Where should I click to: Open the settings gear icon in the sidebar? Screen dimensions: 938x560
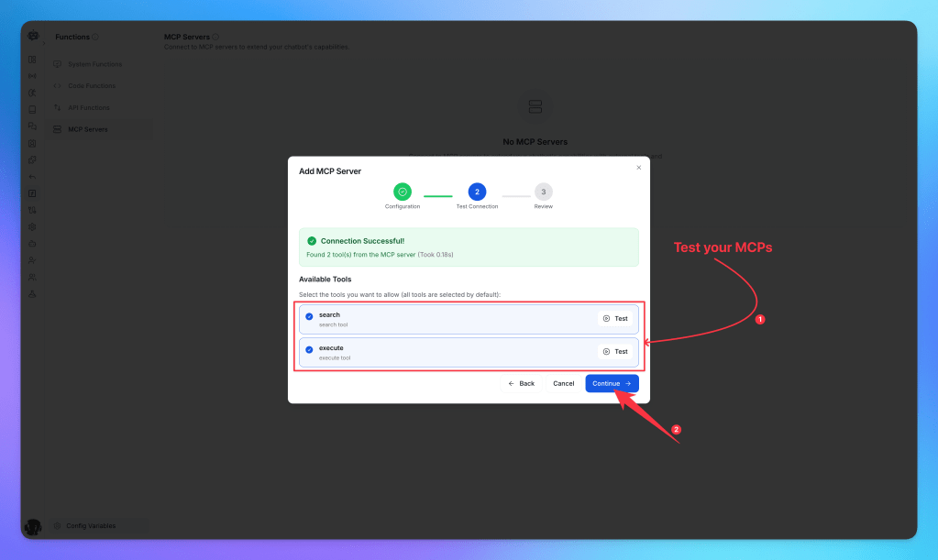[x=32, y=226]
